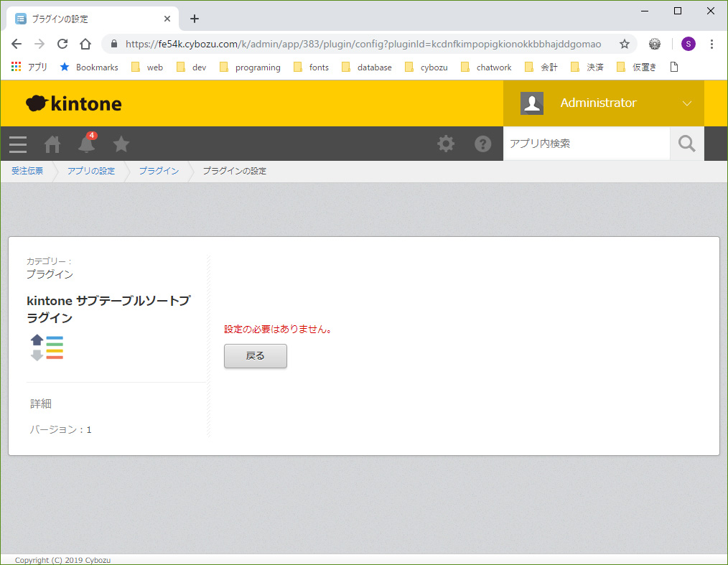Open the browser extension gear icon

tap(655, 44)
